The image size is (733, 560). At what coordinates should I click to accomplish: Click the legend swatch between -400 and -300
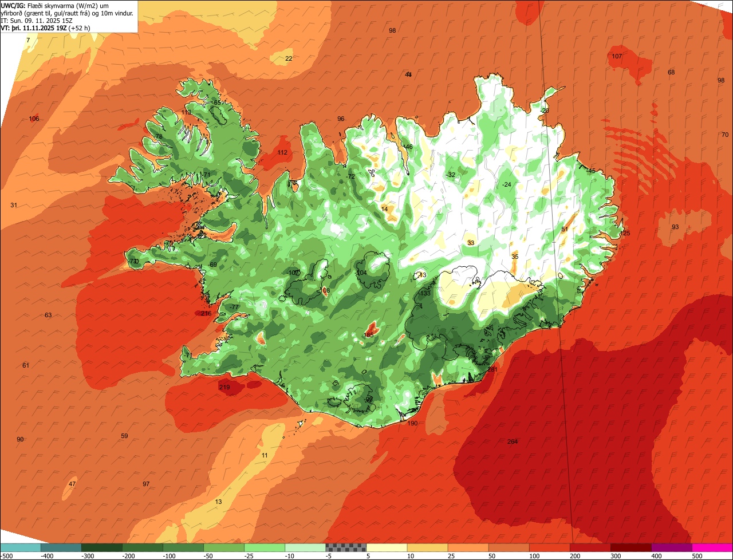tap(61, 547)
